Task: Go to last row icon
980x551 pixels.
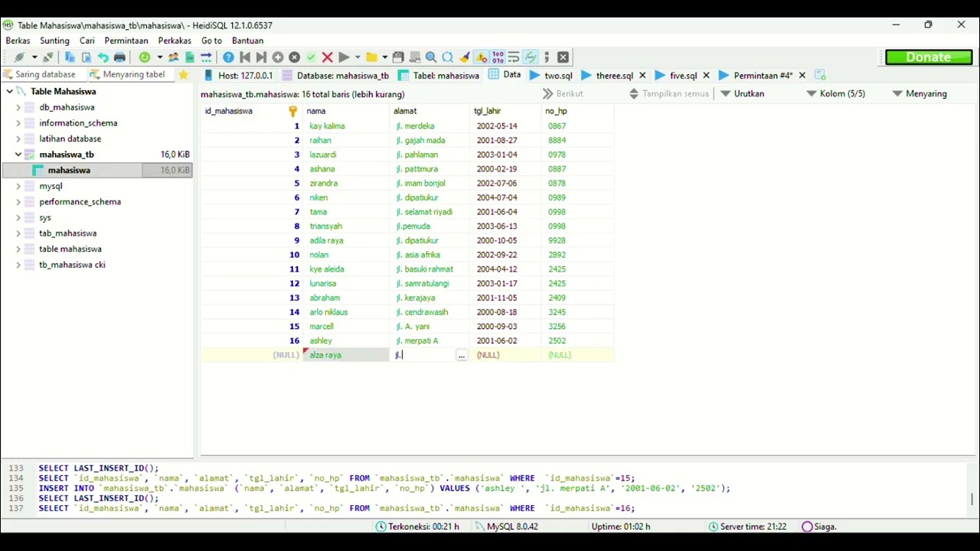Action: click(x=261, y=57)
